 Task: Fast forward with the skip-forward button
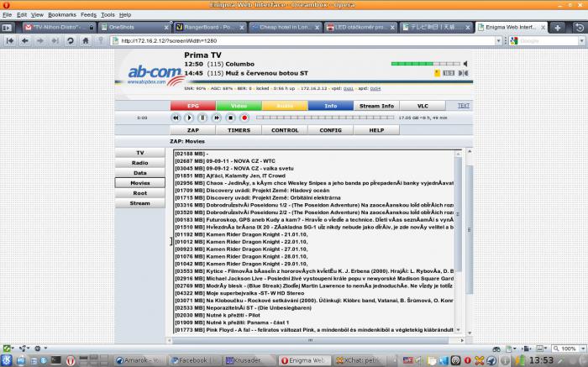[217, 118]
